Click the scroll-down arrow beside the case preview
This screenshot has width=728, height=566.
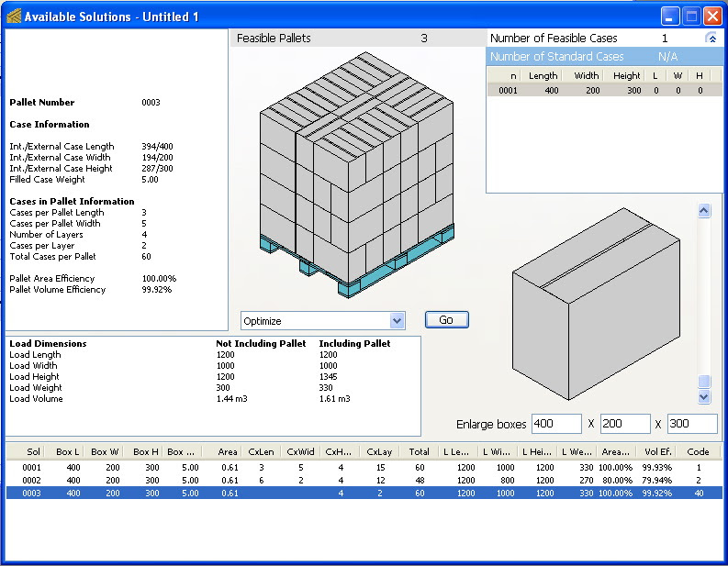click(x=704, y=396)
